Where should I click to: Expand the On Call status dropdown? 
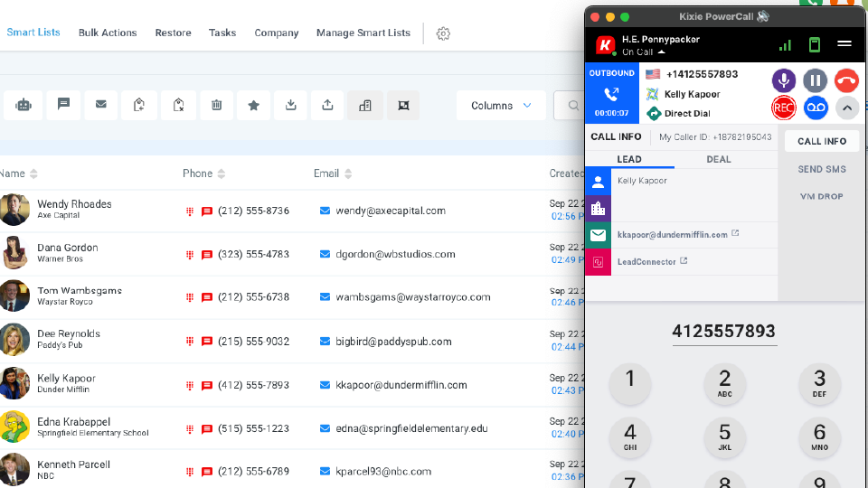643,52
